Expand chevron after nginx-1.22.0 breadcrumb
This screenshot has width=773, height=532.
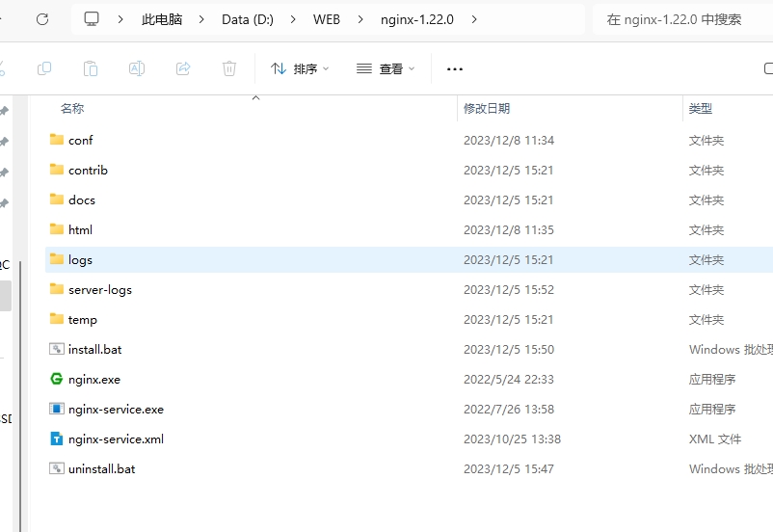click(474, 19)
